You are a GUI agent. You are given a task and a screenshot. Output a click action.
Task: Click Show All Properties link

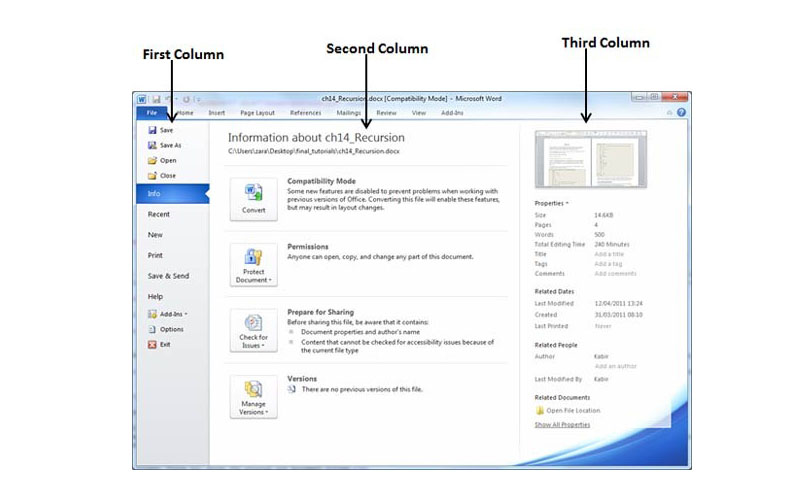point(562,424)
